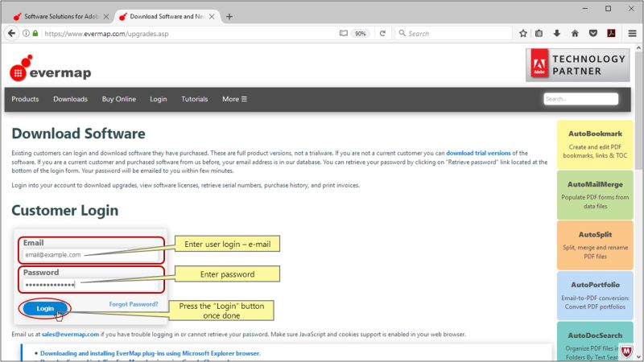Image resolution: width=644 pixels, height=362 pixels.
Task: Open Downloading and installing EverMap plug-ins link
Action: pyautogui.click(x=150, y=353)
